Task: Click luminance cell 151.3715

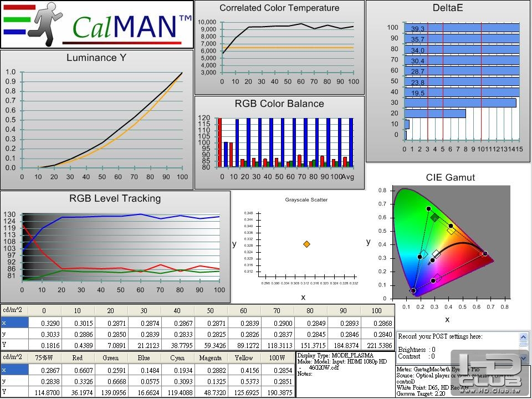Action: 311,345
